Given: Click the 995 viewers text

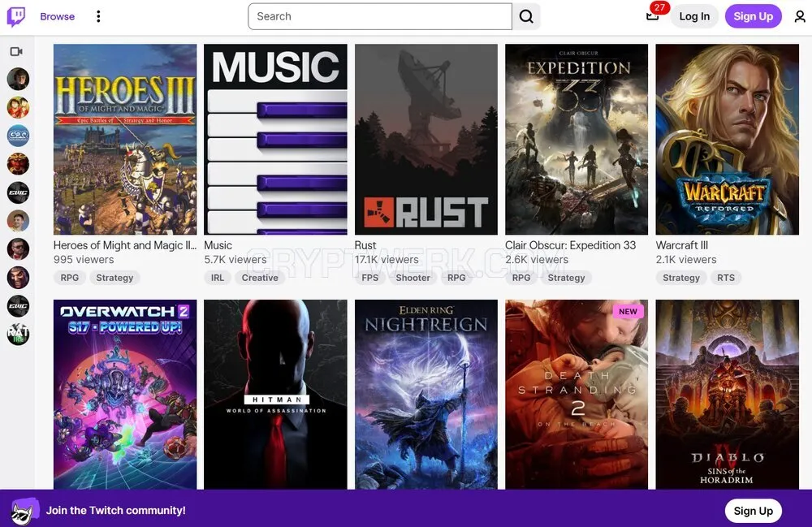Looking at the screenshot, I should pos(84,259).
